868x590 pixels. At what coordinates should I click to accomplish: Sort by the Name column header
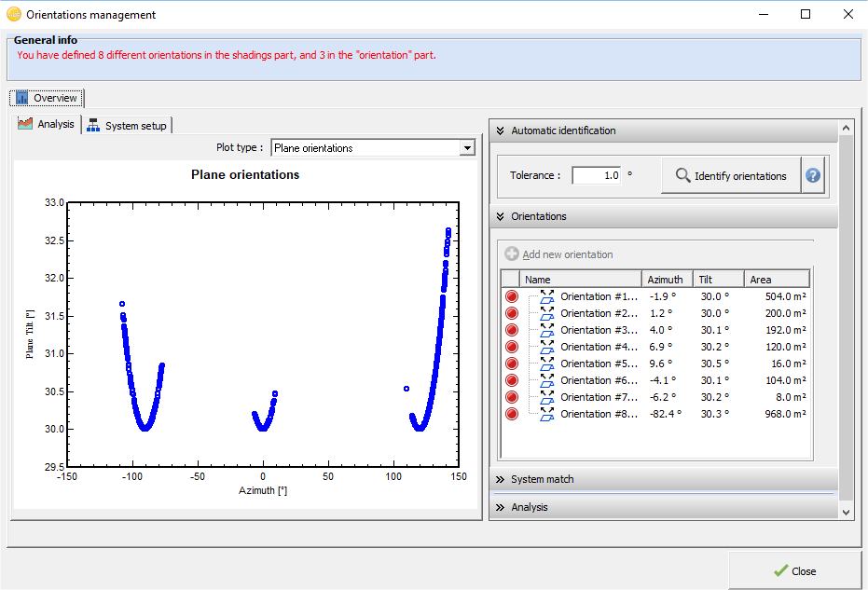click(581, 280)
